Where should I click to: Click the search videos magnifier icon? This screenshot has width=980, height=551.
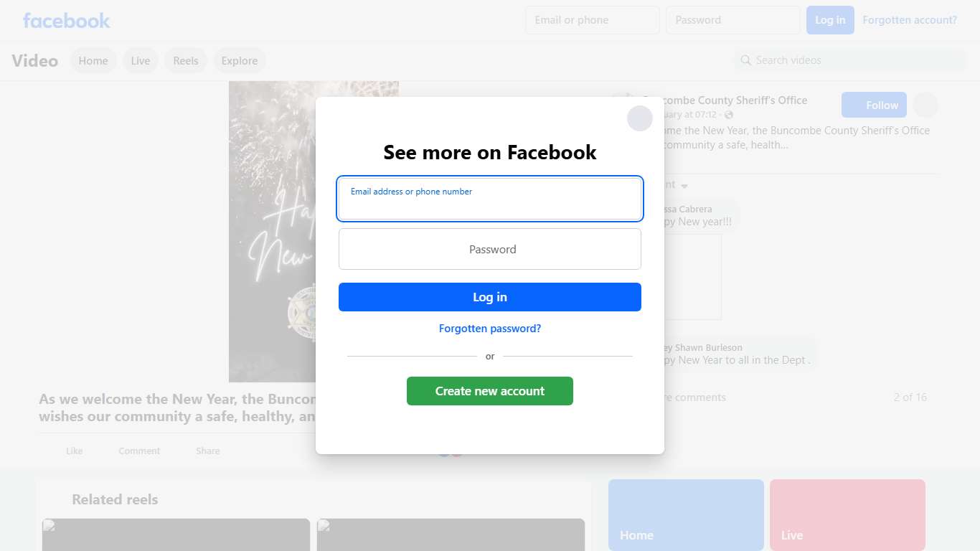point(745,60)
